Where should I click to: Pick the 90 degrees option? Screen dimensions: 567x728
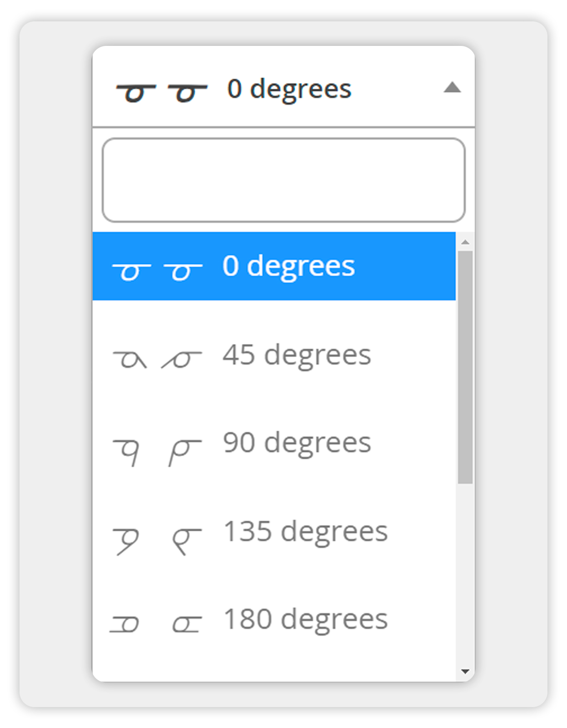[297, 443]
